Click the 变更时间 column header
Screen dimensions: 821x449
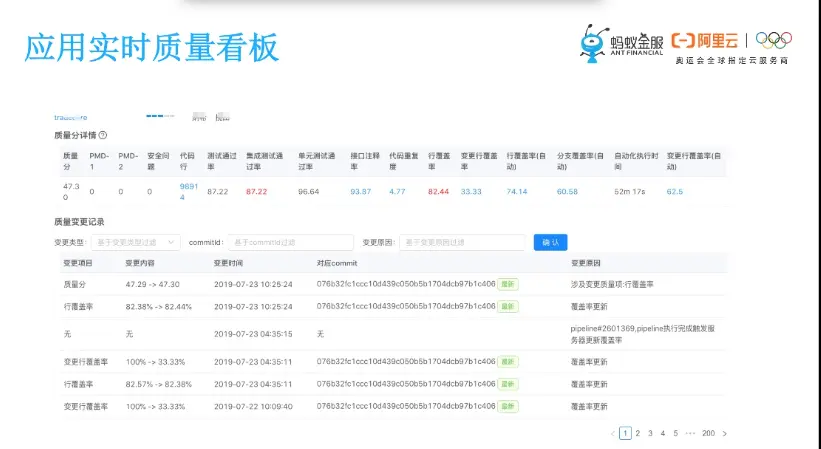[x=228, y=263]
